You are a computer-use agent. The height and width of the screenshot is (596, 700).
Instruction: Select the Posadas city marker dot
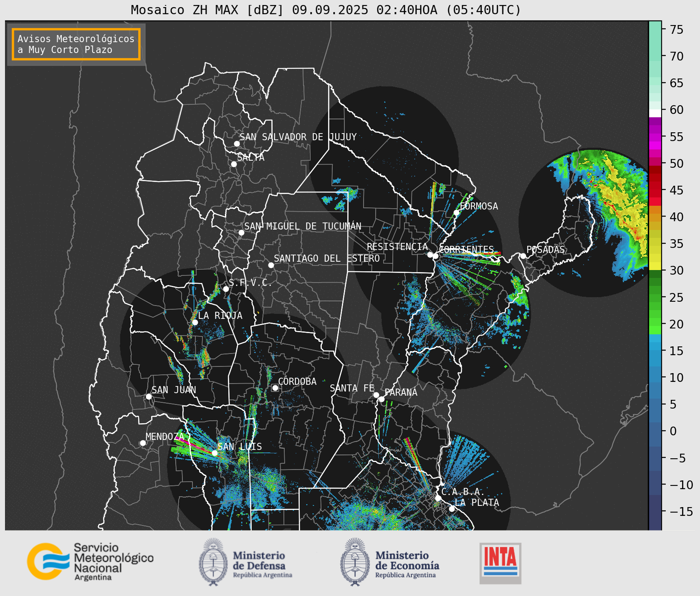[x=523, y=256]
